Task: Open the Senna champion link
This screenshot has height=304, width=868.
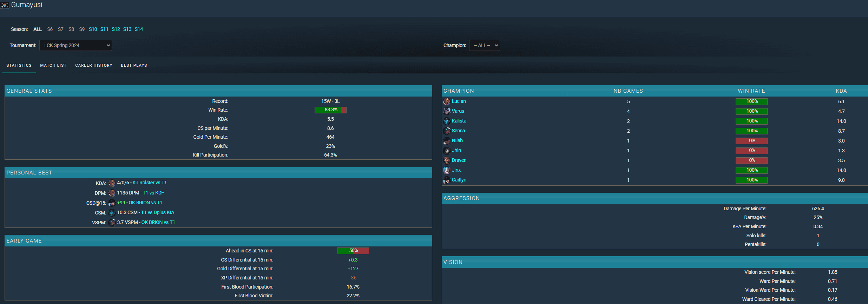Action: click(x=458, y=131)
